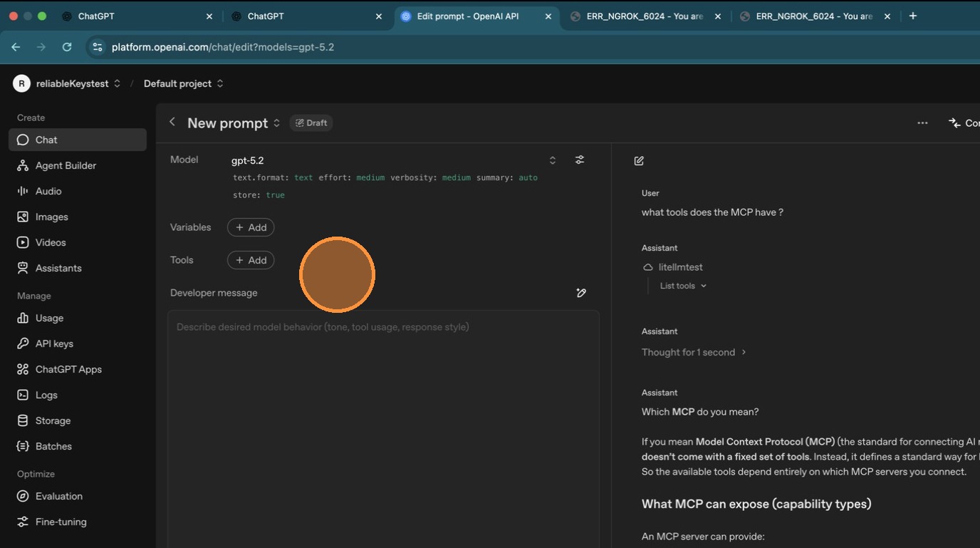
Task: Click the 'Which MCP do you mean?' reply
Action: coord(700,412)
